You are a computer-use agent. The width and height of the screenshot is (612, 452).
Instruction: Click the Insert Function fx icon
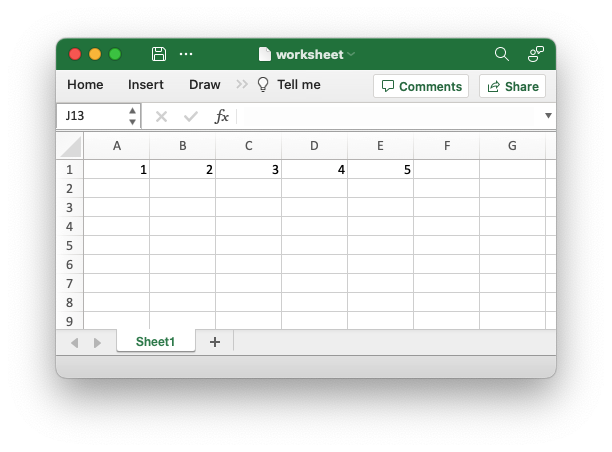[x=222, y=116]
